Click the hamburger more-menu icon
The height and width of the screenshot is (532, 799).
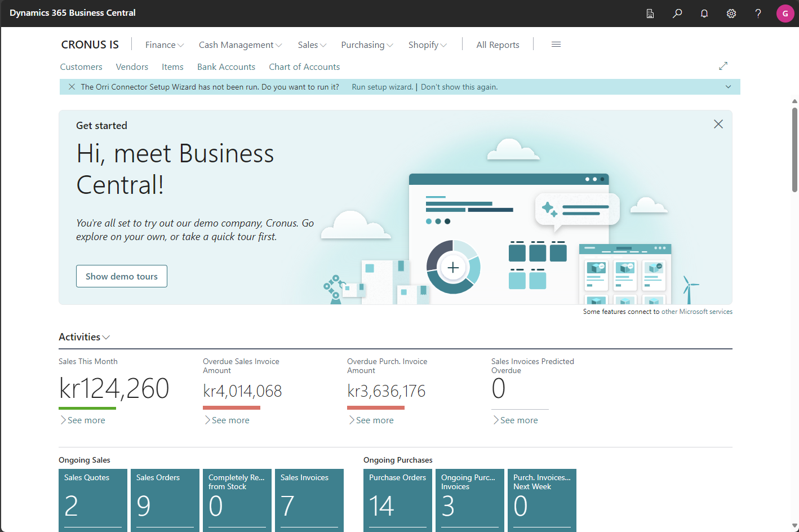(556, 45)
